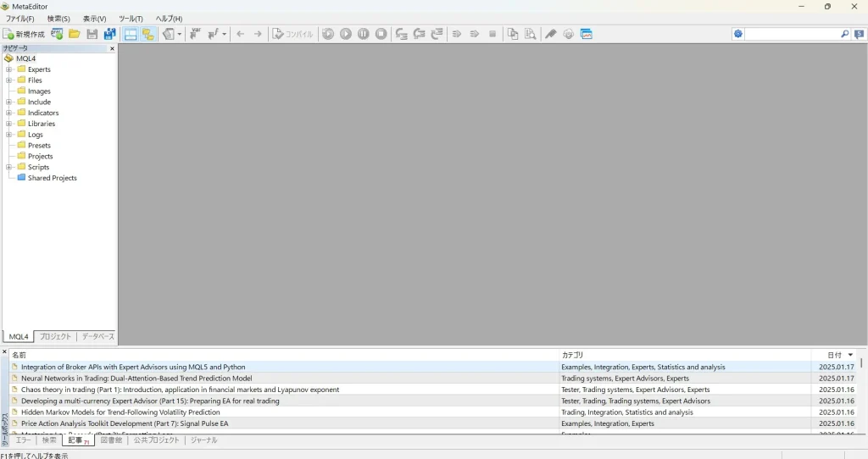The image size is (868, 459).
Task: Click the compare/copy documents icon
Action: tap(513, 34)
